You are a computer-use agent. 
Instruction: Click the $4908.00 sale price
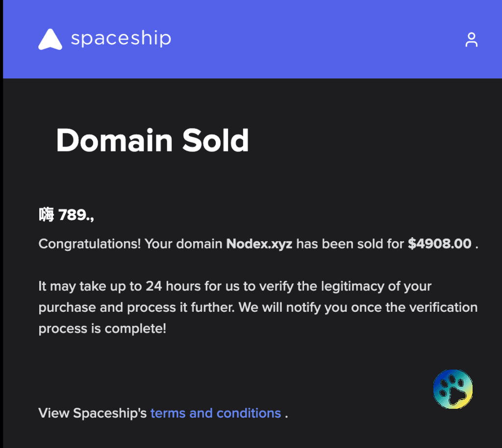coord(439,244)
